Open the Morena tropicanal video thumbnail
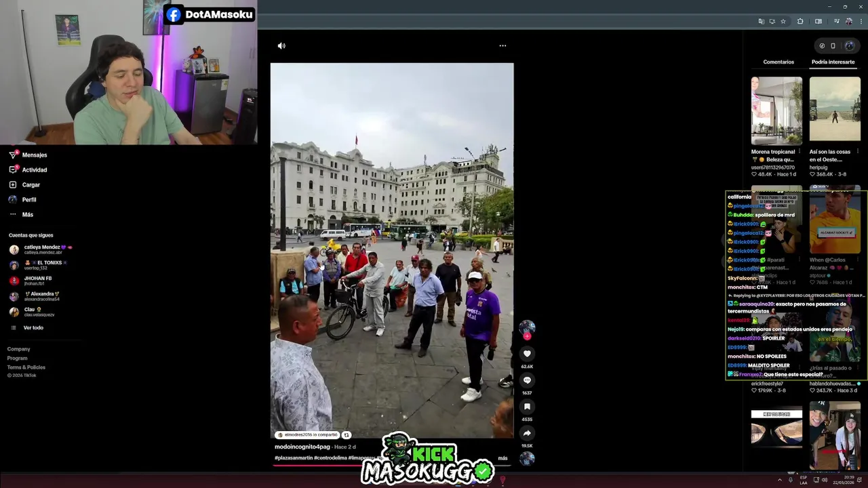This screenshot has height=488, width=868. pyautogui.click(x=776, y=110)
